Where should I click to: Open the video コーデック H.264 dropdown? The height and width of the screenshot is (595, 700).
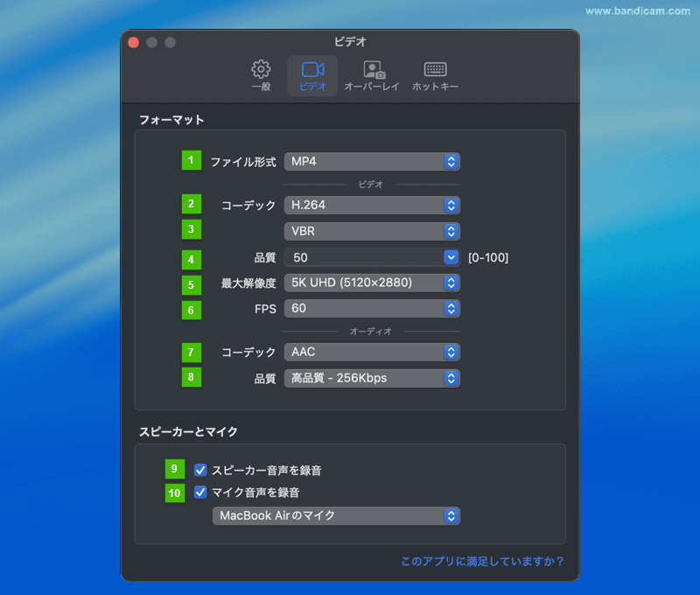372,206
